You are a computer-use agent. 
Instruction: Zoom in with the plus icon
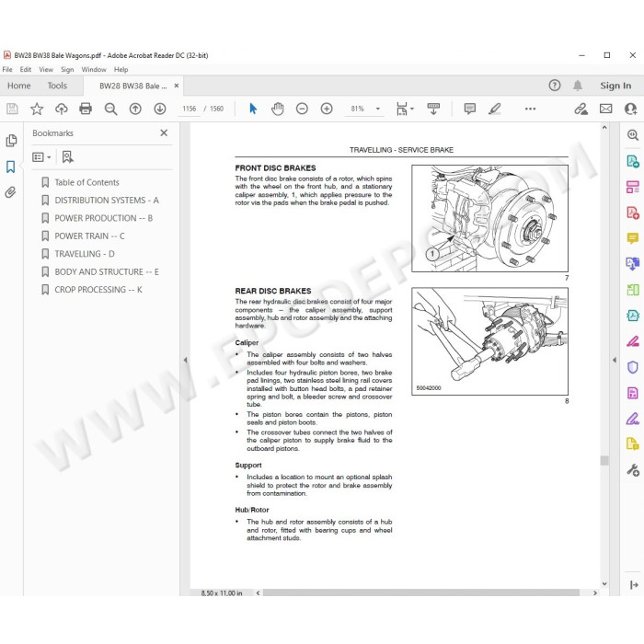pyautogui.click(x=327, y=109)
